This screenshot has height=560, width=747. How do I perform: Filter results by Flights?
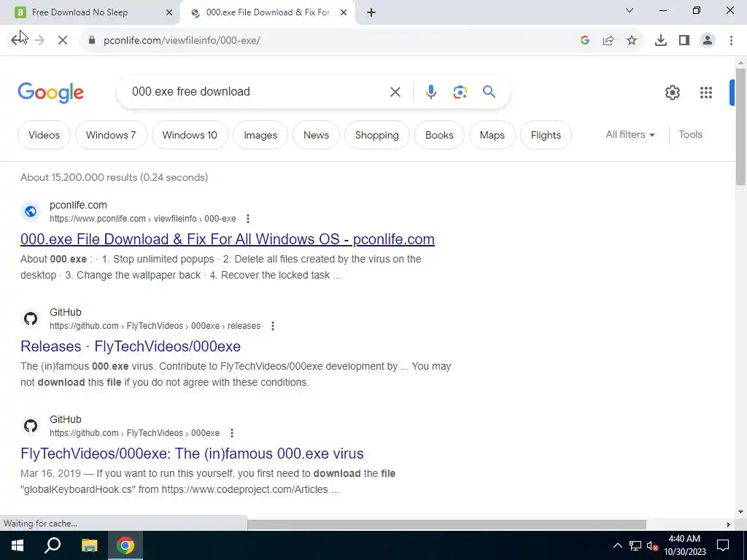pyautogui.click(x=546, y=135)
